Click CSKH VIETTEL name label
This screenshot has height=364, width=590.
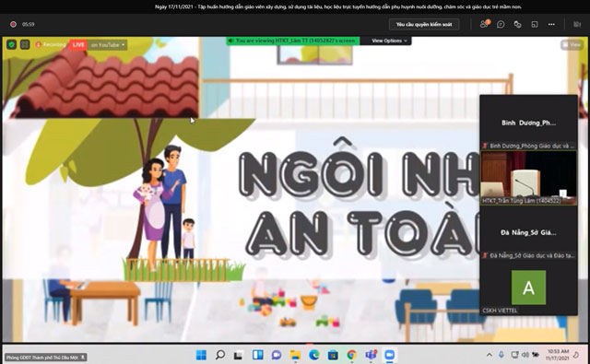click(500, 311)
